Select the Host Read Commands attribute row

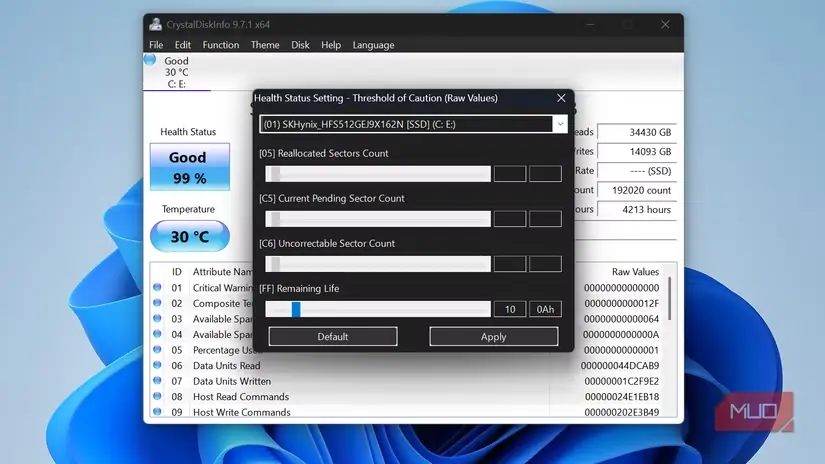click(409, 396)
